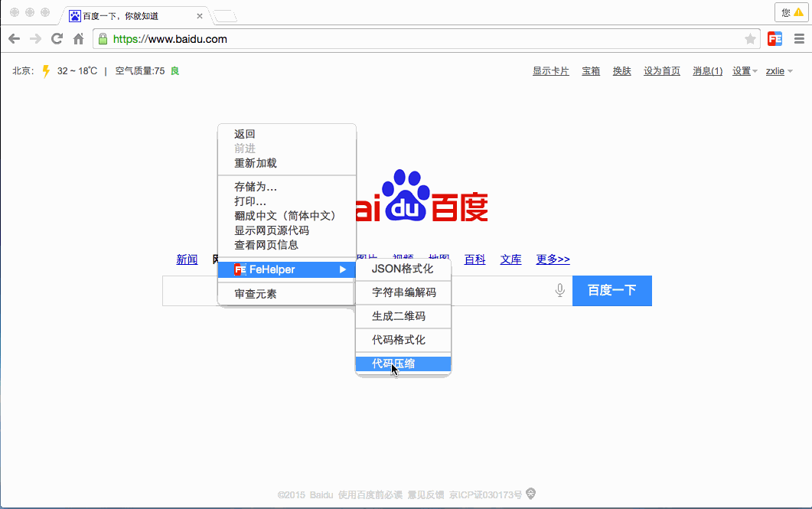This screenshot has height=509, width=812.
Task: Open the home page icon
Action: 78,39
